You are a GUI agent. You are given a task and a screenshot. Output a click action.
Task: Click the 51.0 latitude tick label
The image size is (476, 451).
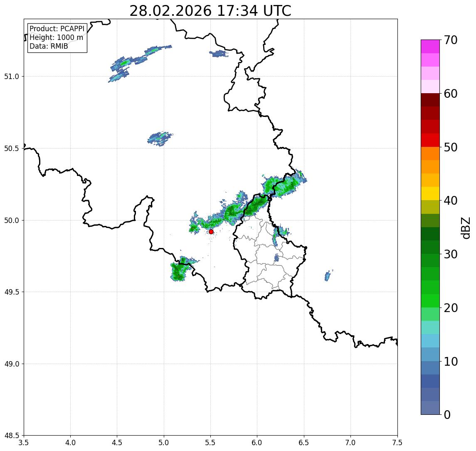coord(12,77)
